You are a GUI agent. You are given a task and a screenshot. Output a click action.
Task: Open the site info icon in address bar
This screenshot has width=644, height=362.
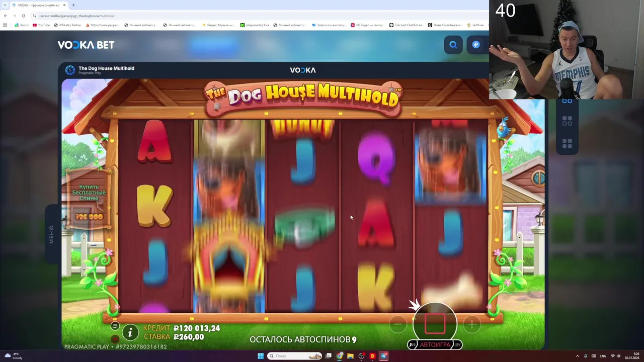point(34,16)
